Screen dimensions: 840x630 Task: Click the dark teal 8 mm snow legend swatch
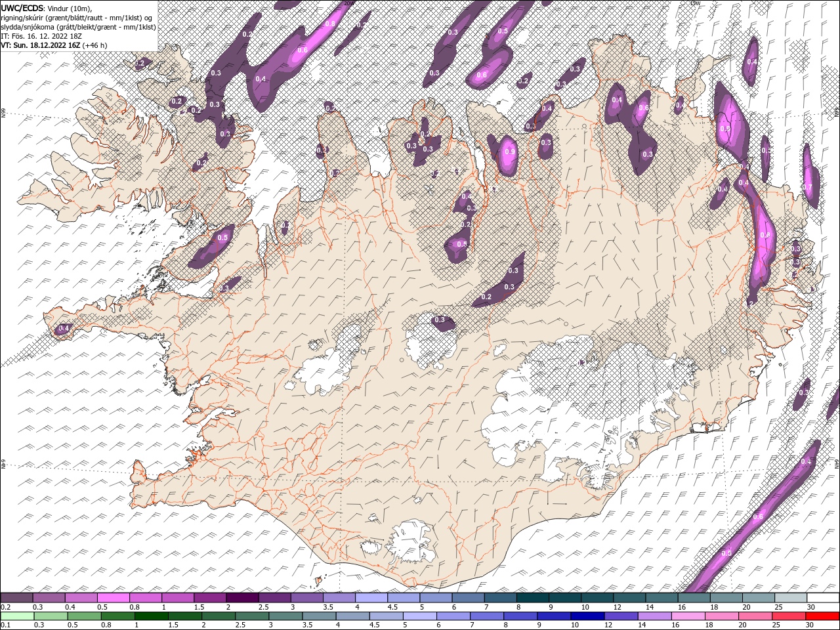[533, 598]
